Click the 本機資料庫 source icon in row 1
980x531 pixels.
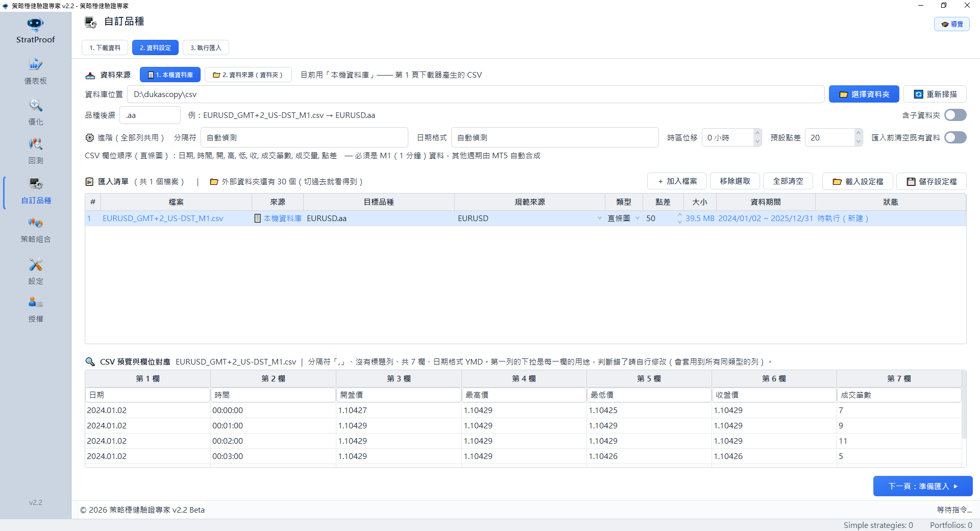(258, 219)
